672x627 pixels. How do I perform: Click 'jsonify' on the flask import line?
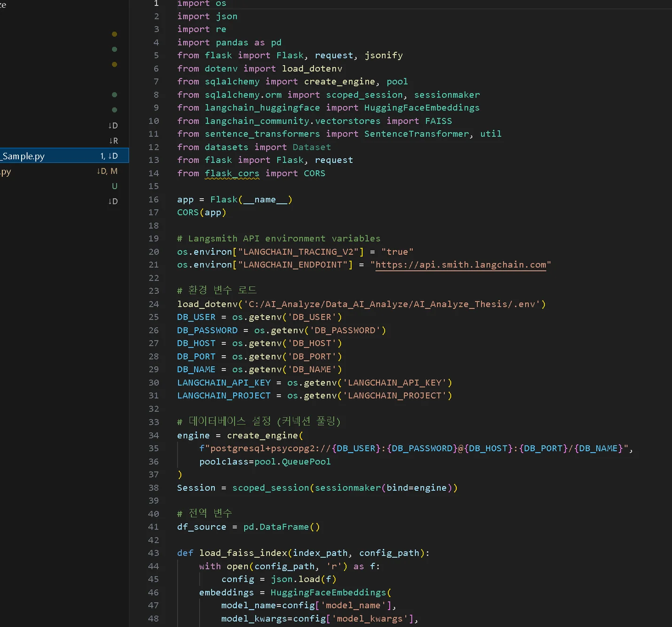383,55
